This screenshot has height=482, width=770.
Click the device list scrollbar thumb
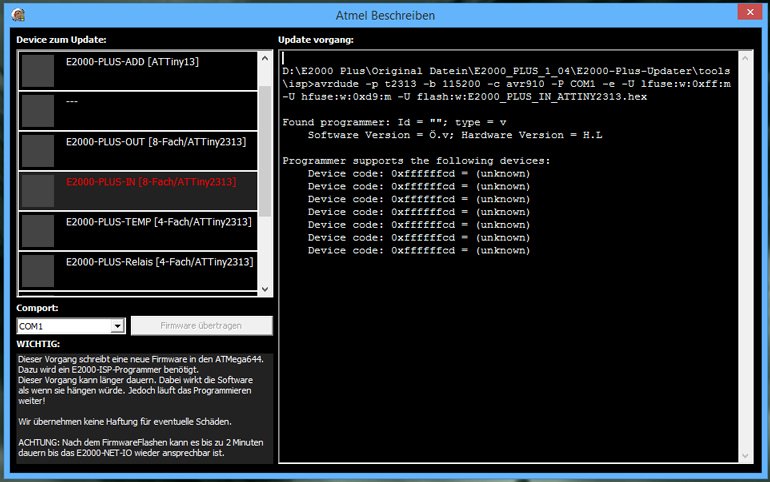(265, 150)
